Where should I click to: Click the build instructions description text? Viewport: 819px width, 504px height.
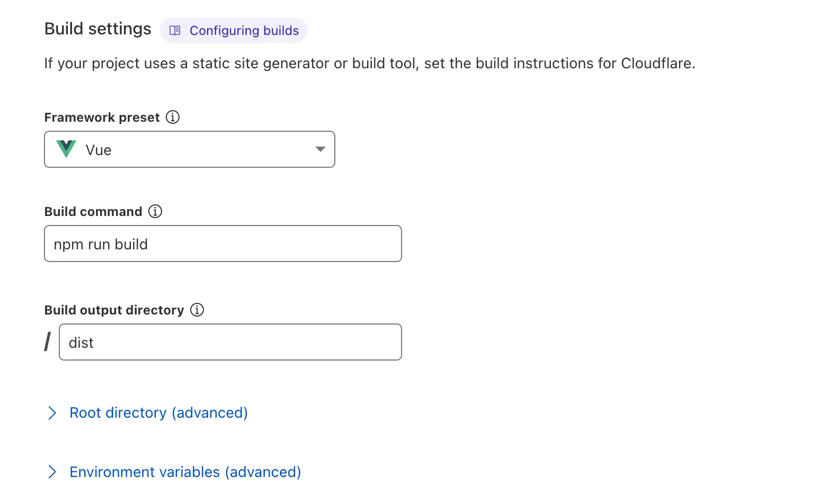pos(369,64)
